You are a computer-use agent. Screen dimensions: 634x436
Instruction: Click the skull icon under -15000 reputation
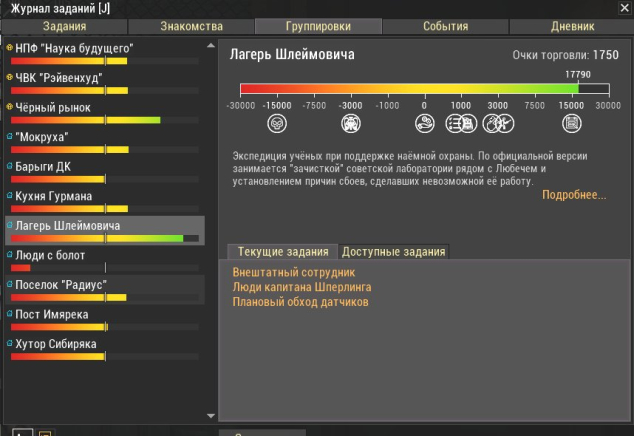(277, 123)
